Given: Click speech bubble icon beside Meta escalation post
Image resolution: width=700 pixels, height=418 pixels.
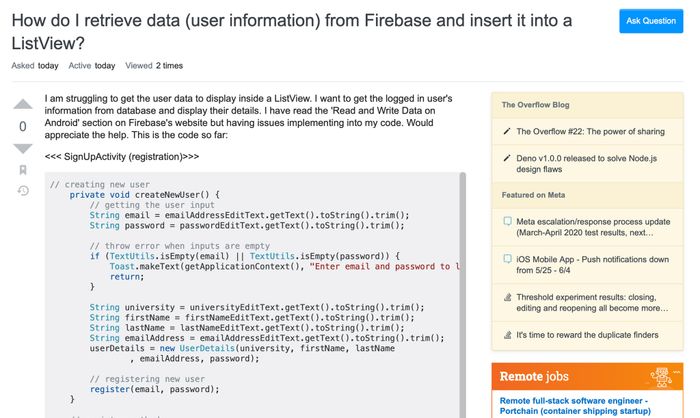Looking at the screenshot, I should click(x=507, y=221).
